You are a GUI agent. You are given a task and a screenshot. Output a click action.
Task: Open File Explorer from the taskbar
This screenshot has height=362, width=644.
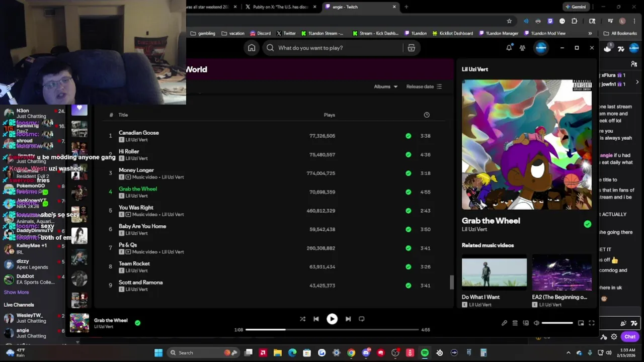277,353
